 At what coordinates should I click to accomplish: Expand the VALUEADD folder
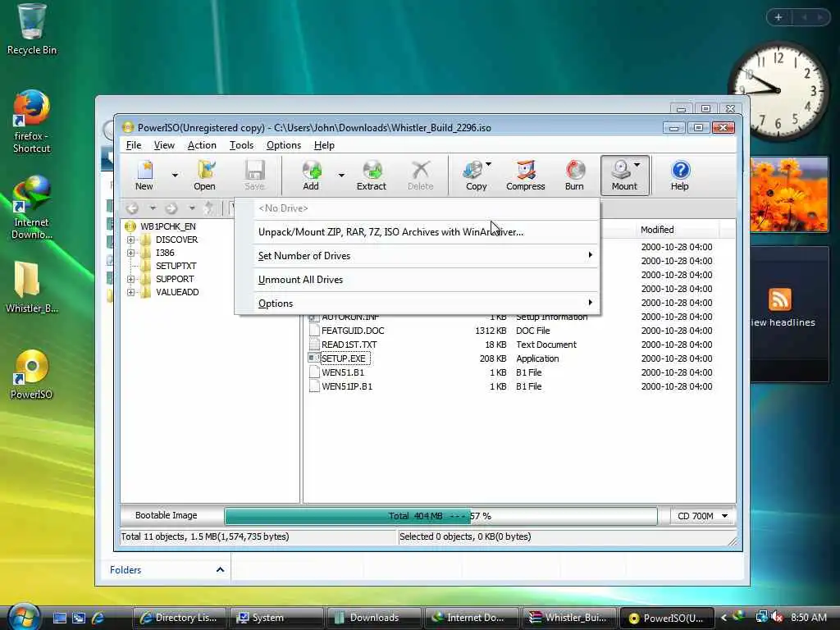point(130,292)
